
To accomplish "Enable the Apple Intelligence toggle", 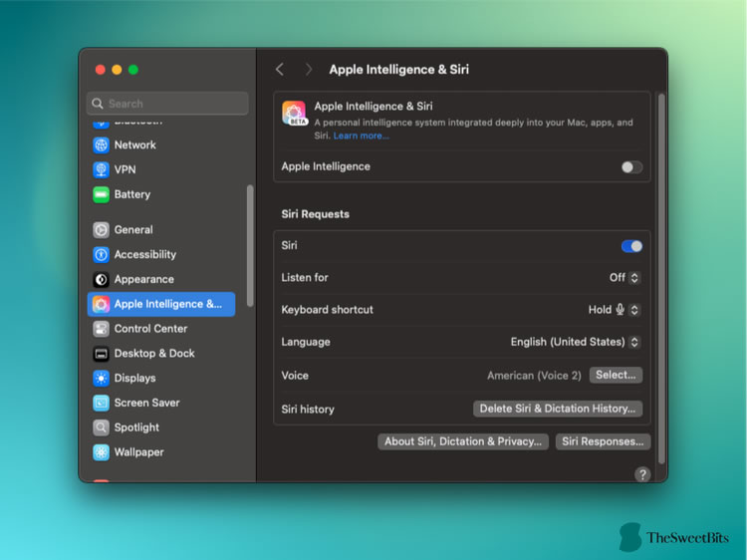I will tap(631, 167).
